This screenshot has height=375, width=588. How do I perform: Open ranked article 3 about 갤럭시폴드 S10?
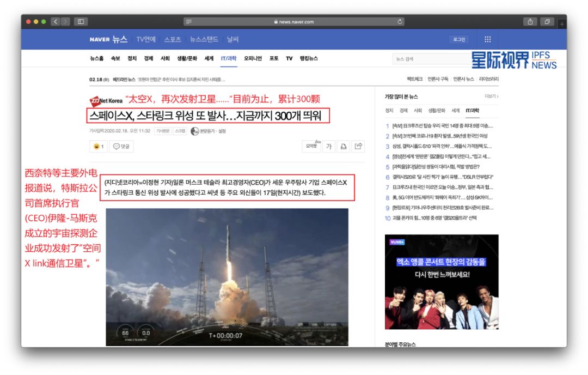tap(442, 147)
